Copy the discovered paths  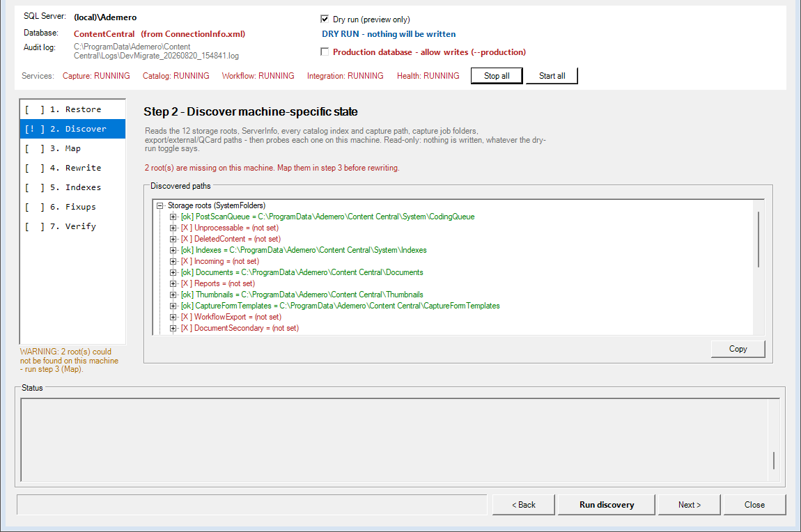click(738, 349)
